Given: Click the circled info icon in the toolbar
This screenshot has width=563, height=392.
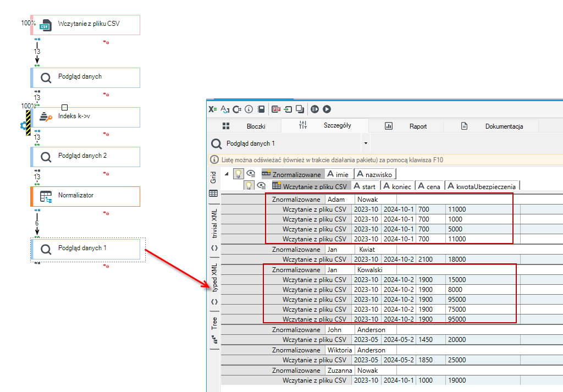Looking at the screenshot, I should tap(249, 109).
